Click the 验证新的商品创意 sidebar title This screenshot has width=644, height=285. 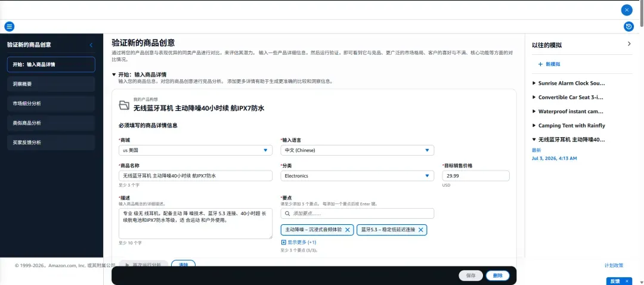29,45
